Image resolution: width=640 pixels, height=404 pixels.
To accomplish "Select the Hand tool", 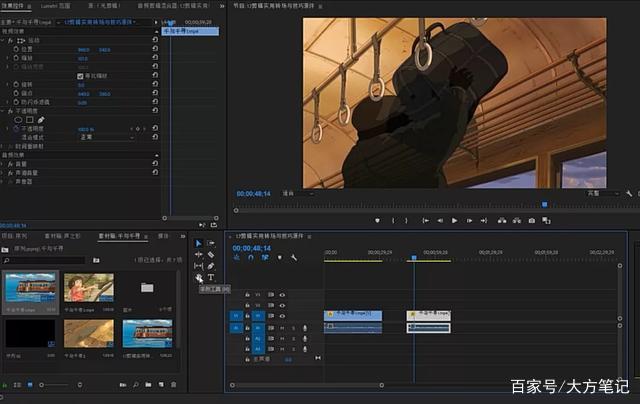I will click(198, 278).
